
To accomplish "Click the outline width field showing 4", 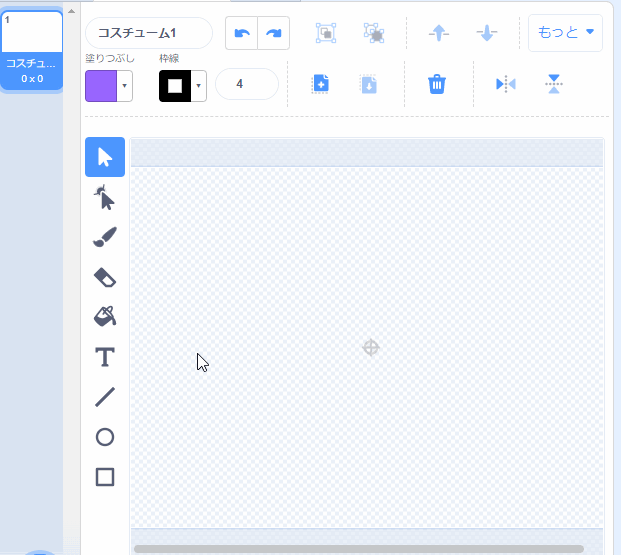I will click(246, 84).
